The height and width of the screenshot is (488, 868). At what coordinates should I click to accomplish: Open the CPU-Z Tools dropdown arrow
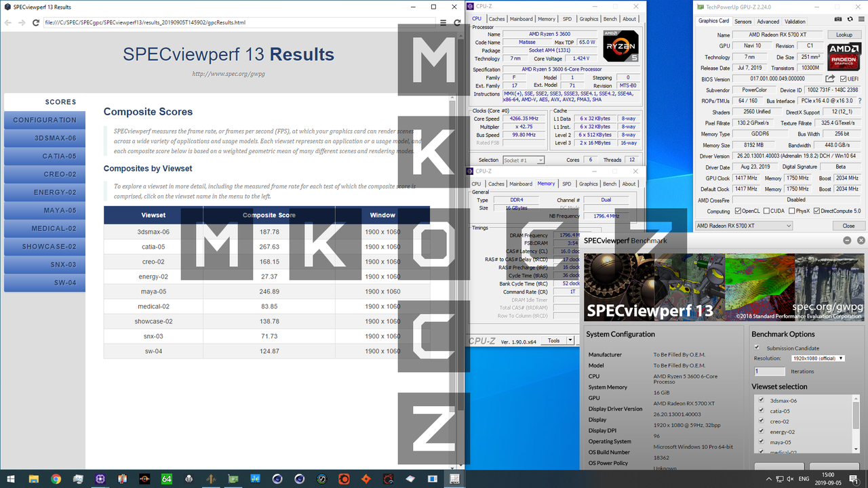tap(570, 340)
